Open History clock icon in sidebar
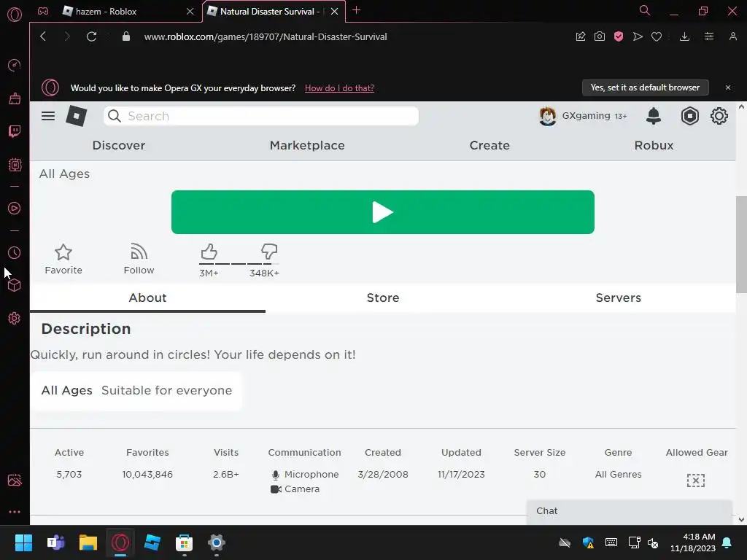This screenshot has height=560, width=747. [x=15, y=253]
